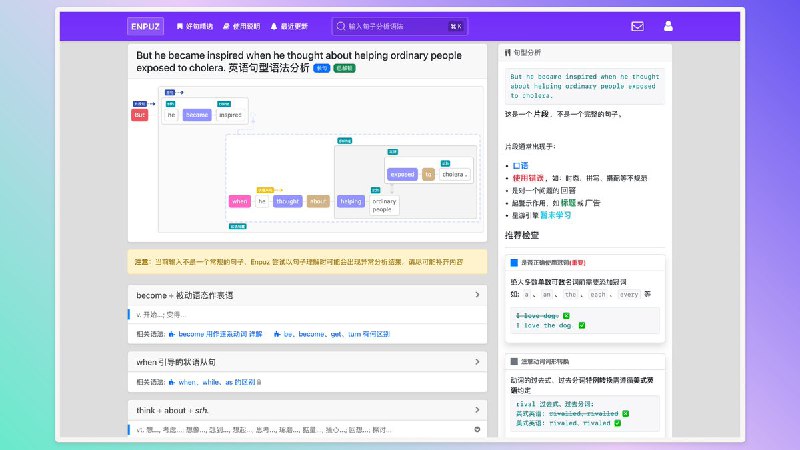Screen dimensions: 800x450
Task: Click the round icon in think-about definition row
Action: click(x=477, y=430)
